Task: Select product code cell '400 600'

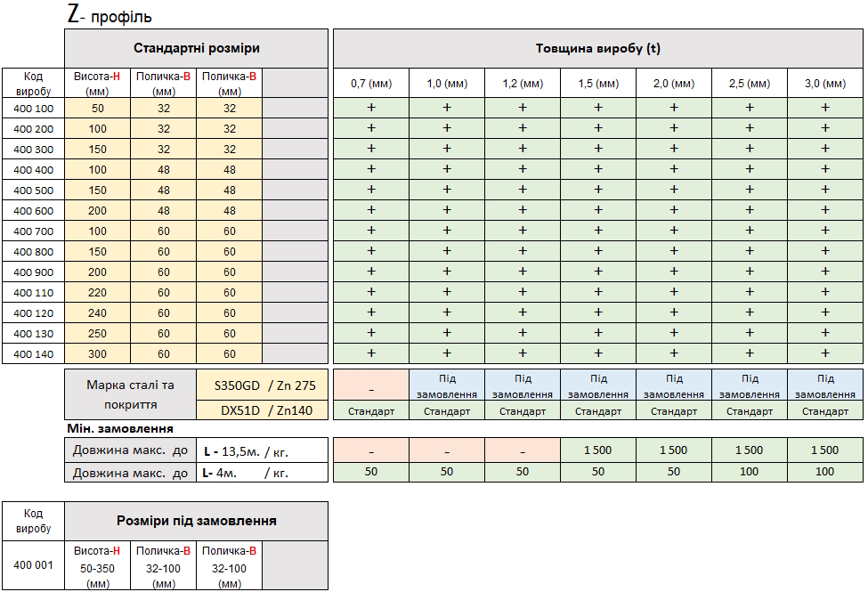Action: tap(33, 211)
